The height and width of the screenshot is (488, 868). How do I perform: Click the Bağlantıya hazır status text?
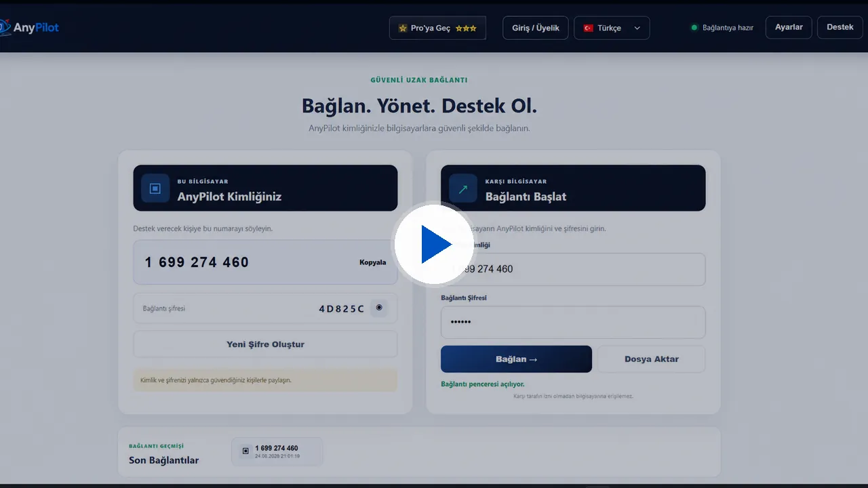728,28
